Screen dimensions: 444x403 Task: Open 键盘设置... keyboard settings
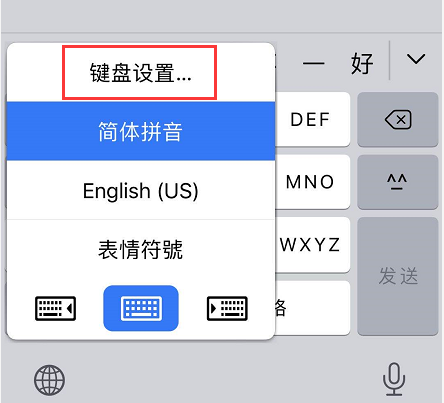tap(141, 72)
